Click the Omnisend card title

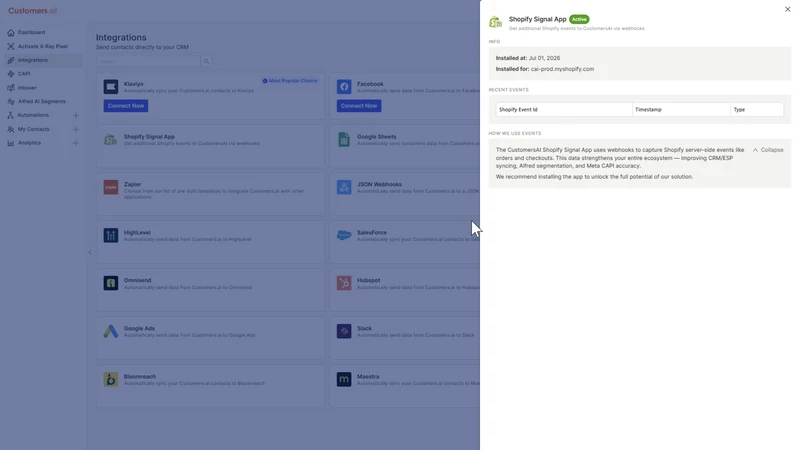pyautogui.click(x=137, y=280)
